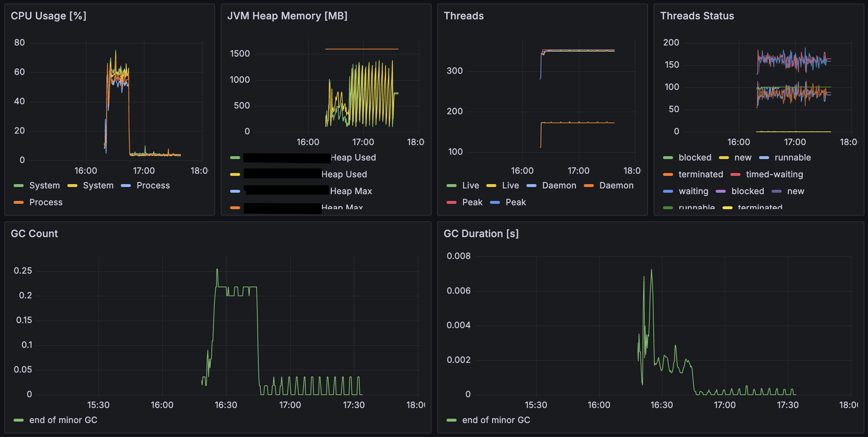
Task: Select the waiting label in Threads Status legend
Action: coord(693,191)
